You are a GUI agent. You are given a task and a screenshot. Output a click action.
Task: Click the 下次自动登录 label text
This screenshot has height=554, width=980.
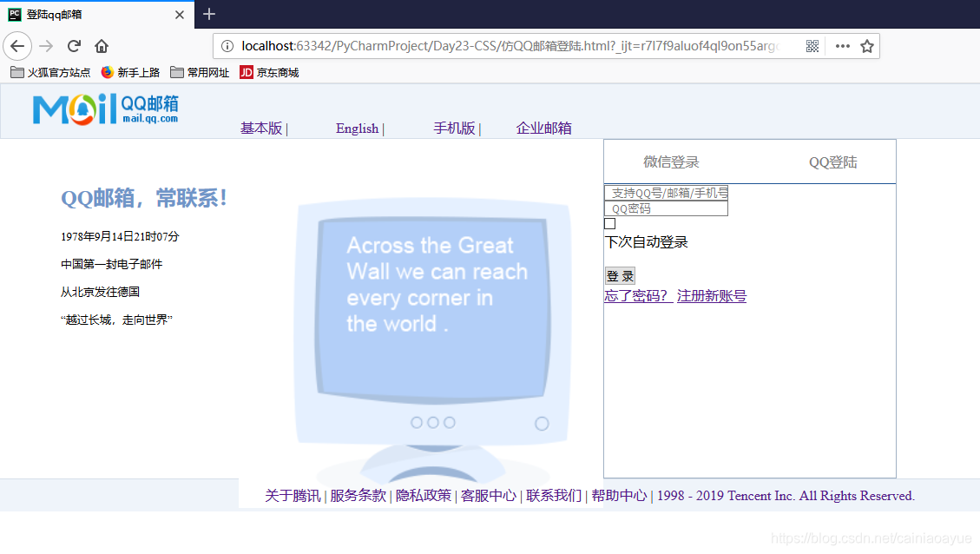click(x=647, y=242)
